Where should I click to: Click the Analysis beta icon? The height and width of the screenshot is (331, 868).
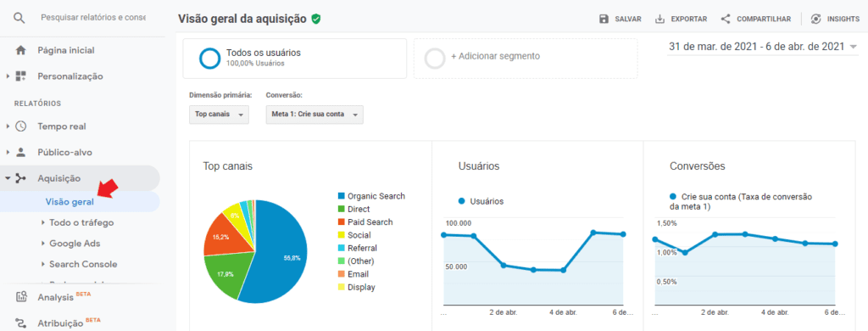click(x=21, y=296)
